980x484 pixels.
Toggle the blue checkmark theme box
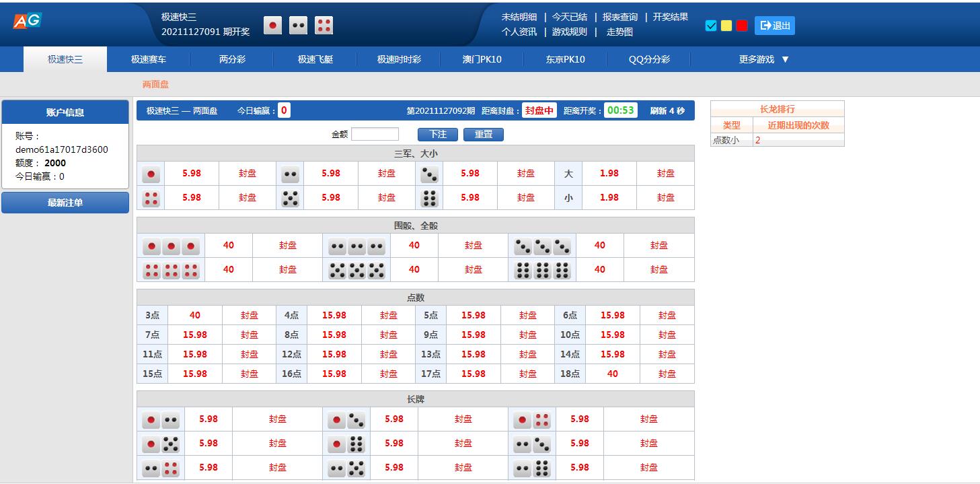point(711,26)
